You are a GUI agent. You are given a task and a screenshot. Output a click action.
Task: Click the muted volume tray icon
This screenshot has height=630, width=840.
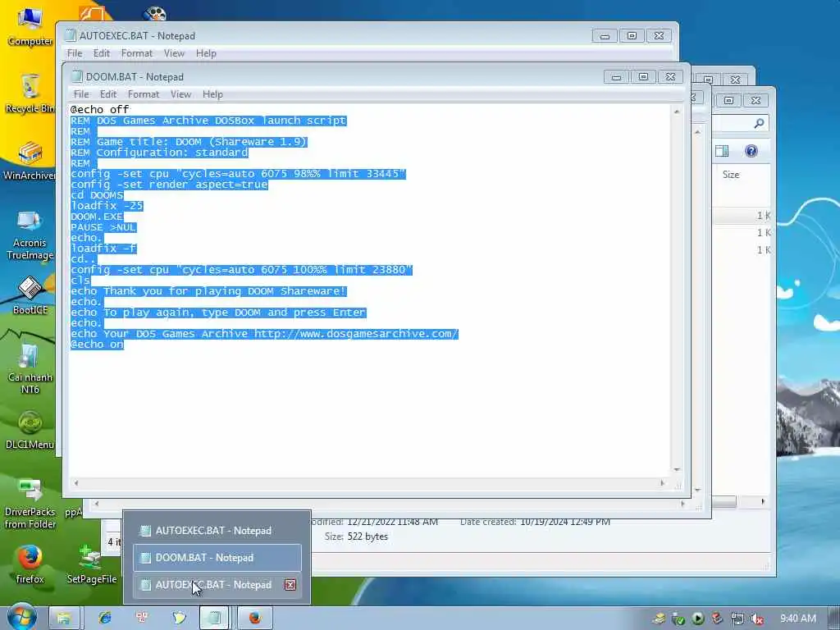(756, 619)
